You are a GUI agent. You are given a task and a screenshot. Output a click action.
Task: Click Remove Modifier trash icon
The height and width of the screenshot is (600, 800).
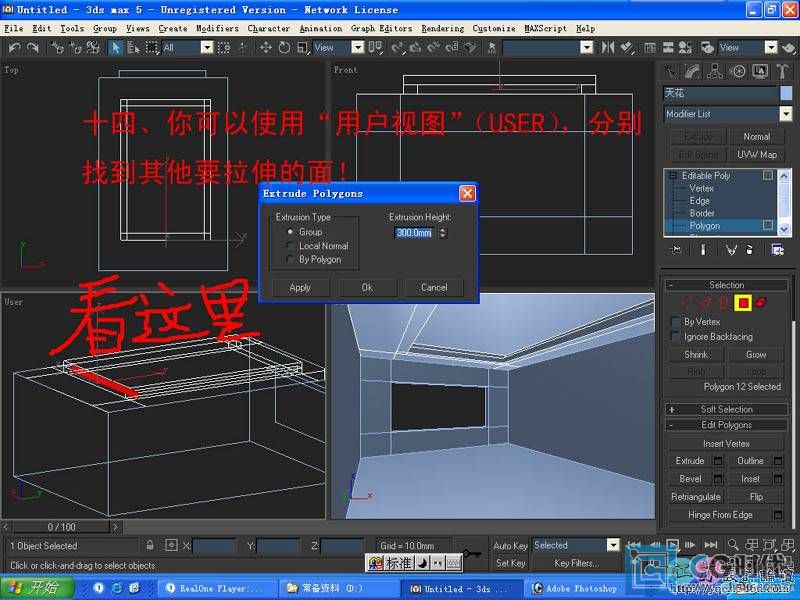[x=749, y=249]
